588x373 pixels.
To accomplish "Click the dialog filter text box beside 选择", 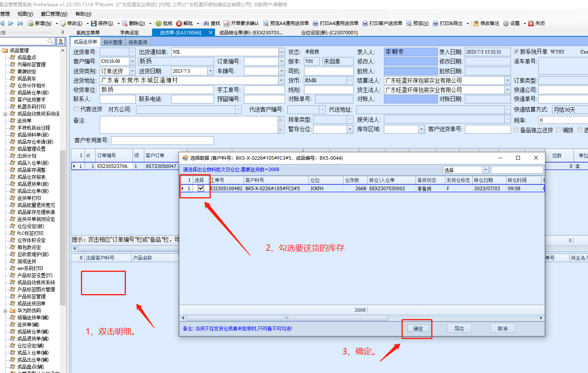I will click(x=517, y=170).
